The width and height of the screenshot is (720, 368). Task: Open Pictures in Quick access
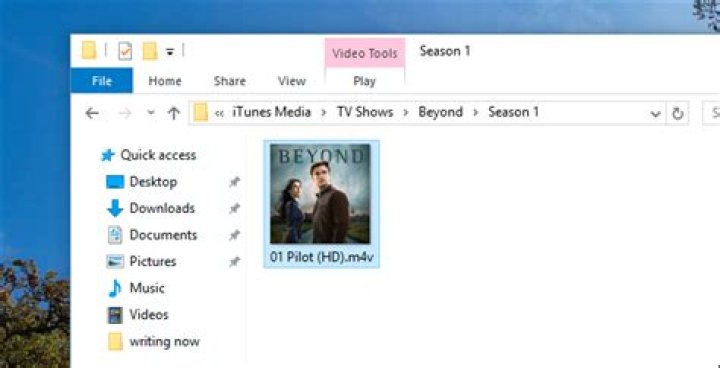[x=153, y=261]
